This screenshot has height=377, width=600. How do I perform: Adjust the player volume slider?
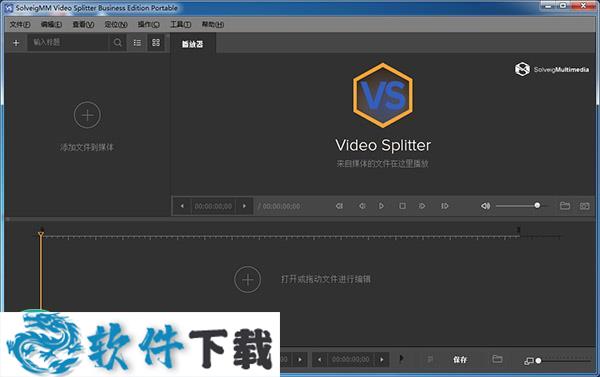coord(523,206)
